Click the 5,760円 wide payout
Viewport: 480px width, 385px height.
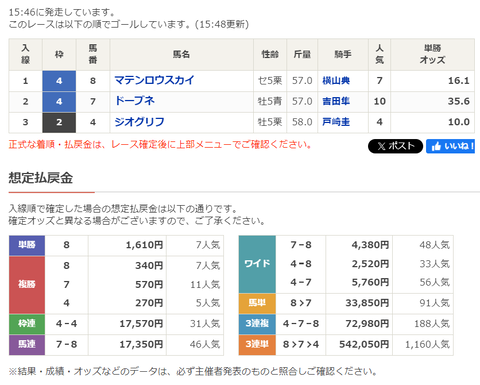coord(370,283)
